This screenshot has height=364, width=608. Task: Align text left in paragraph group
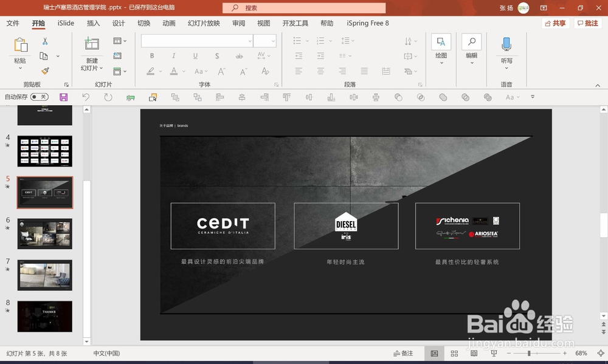coord(299,71)
